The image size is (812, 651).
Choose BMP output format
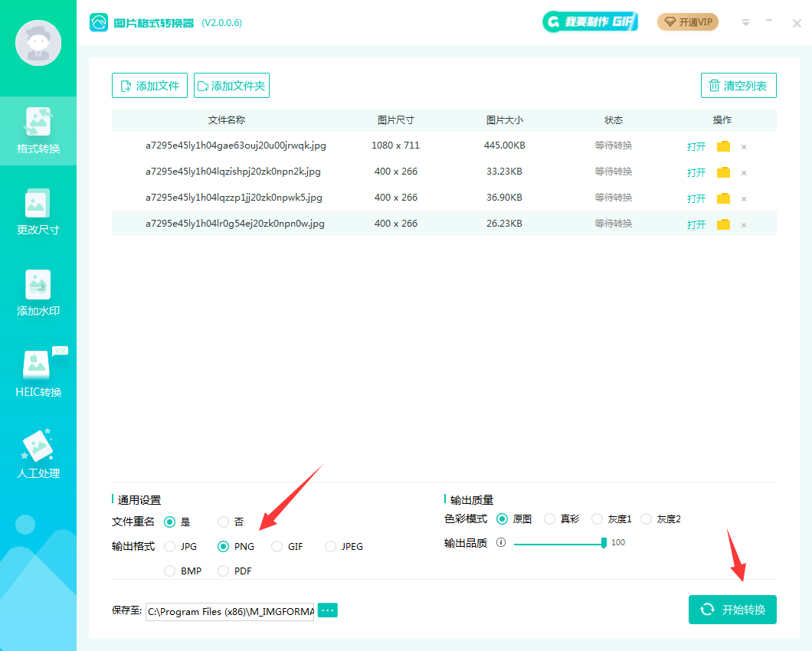click(169, 571)
